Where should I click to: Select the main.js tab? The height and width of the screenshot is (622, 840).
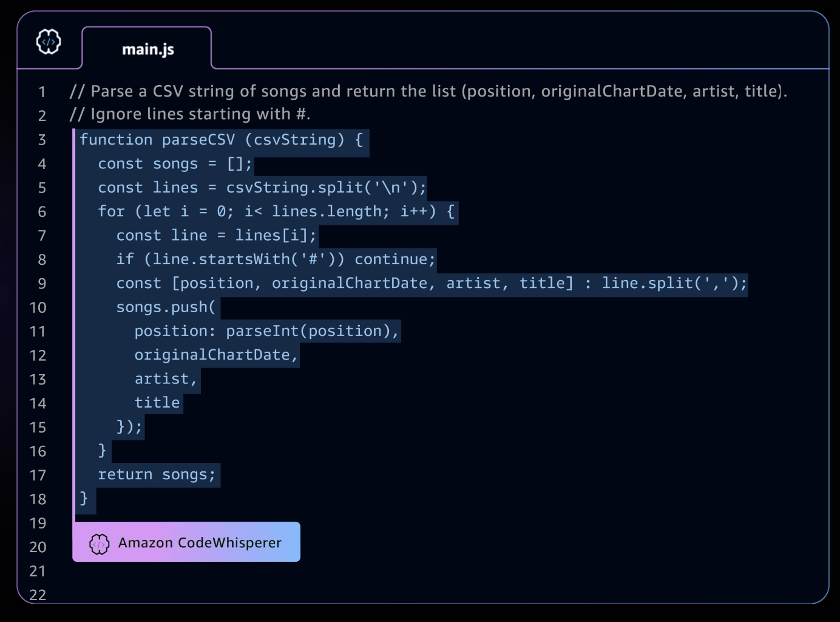coord(147,49)
